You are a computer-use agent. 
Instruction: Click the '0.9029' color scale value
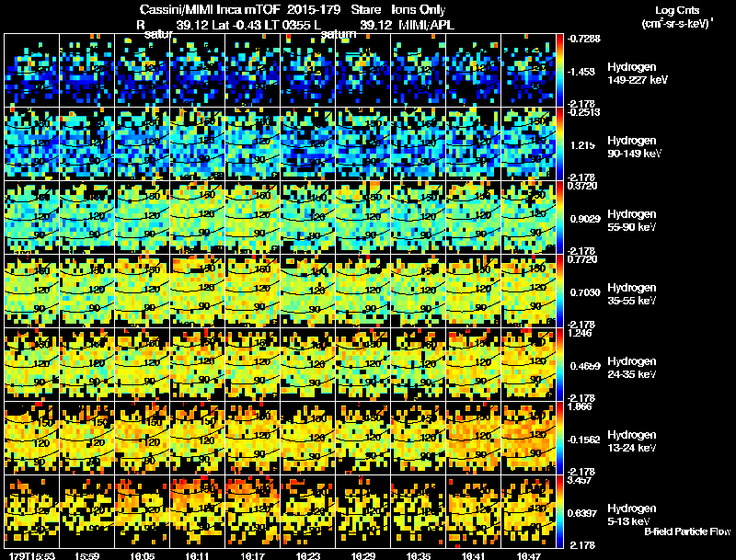tap(585, 219)
